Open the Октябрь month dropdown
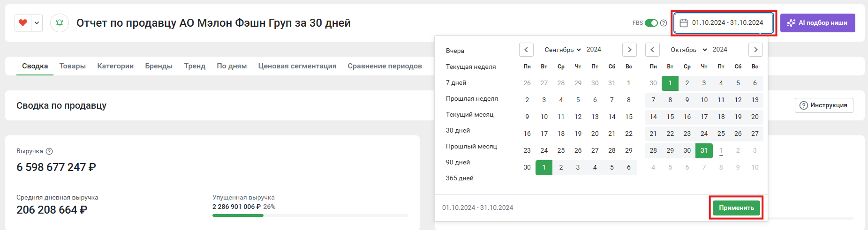Screen dimensions: 868x230 click(688, 50)
